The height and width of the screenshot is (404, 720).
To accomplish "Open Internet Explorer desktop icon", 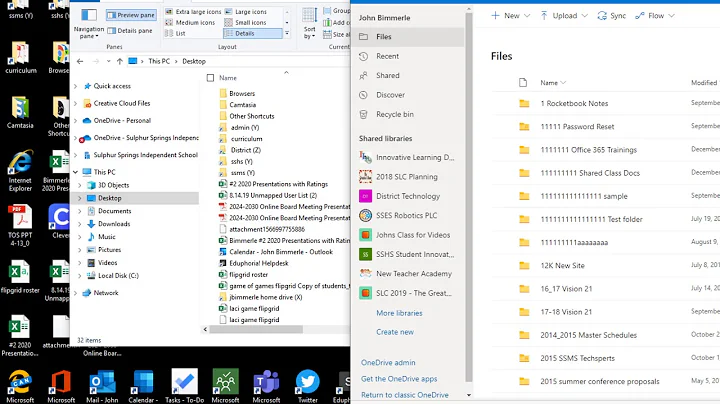I will click(x=20, y=171).
